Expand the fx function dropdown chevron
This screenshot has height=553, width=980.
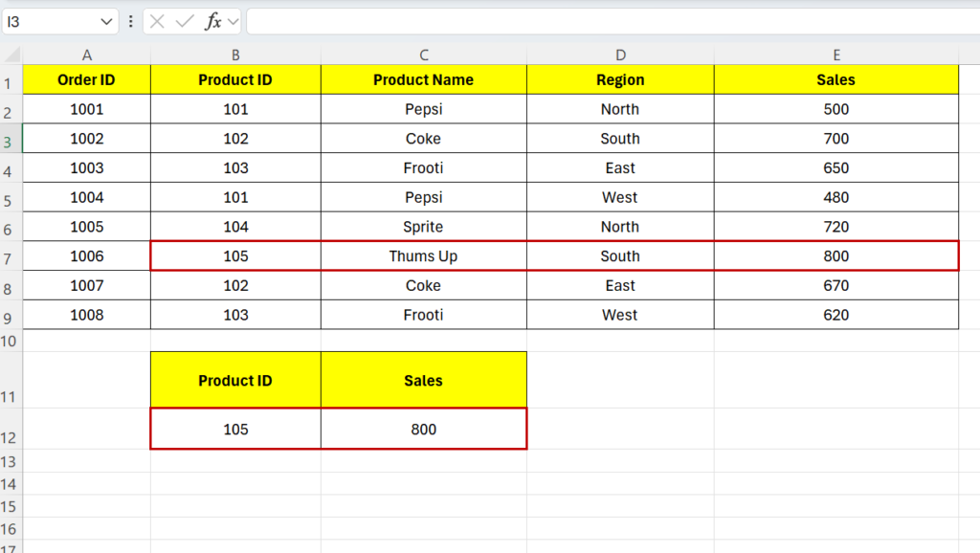(x=234, y=22)
